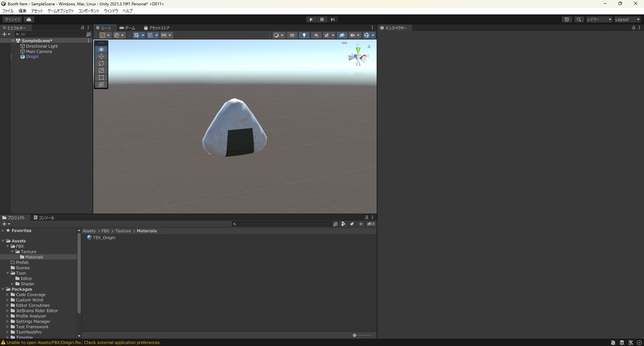The width and height of the screenshot is (644, 346).
Task: Toggle the Inspector lock icon
Action: 633,28
